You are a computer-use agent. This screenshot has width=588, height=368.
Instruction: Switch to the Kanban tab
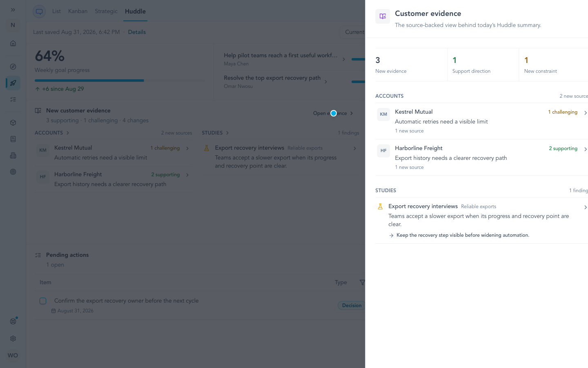point(78,11)
